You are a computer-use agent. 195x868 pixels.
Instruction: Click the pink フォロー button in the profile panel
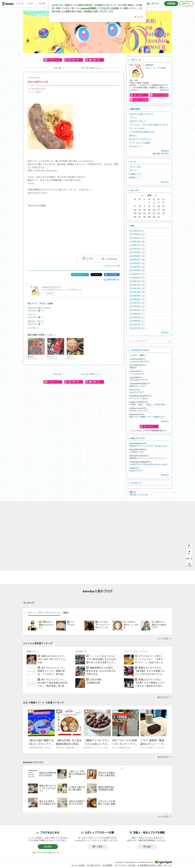coord(139,95)
